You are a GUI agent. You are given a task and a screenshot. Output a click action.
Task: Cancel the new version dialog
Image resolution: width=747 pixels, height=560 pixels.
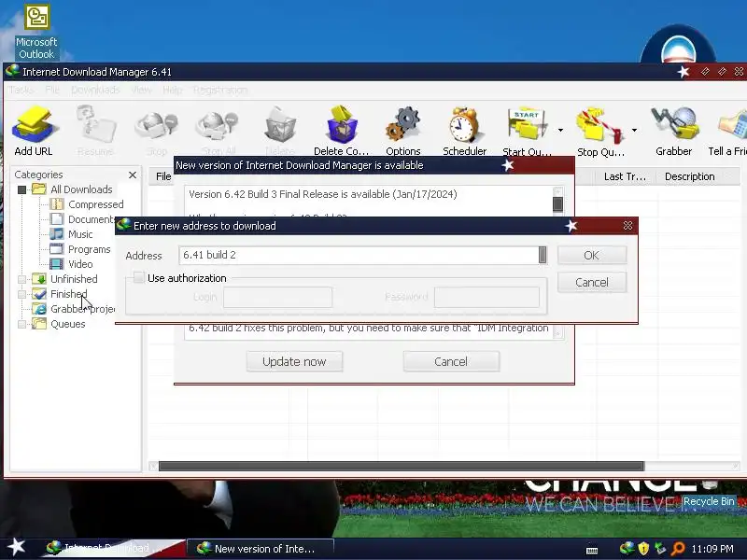(451, 362)
